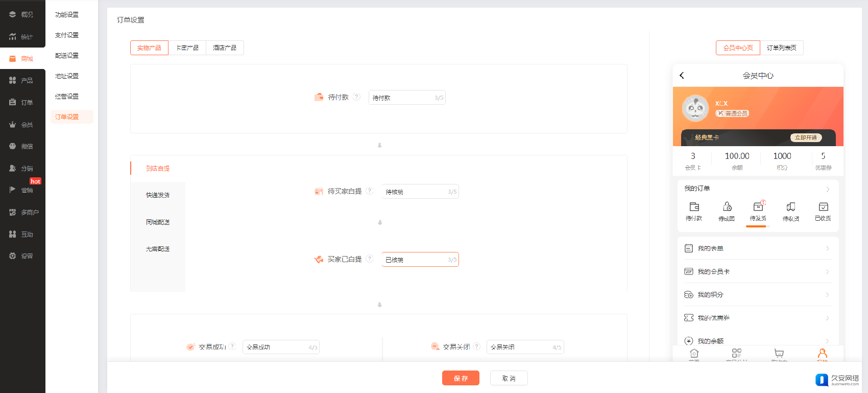868x393 pixels.
Task: Expand the 我的会员卡 row
Action: pos(827,272)
